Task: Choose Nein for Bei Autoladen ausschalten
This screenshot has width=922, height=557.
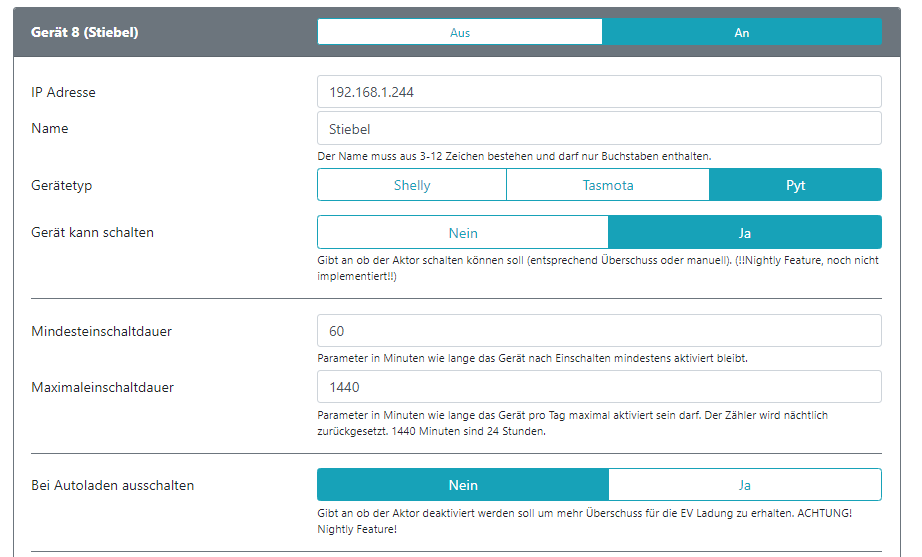Action: 463,485
